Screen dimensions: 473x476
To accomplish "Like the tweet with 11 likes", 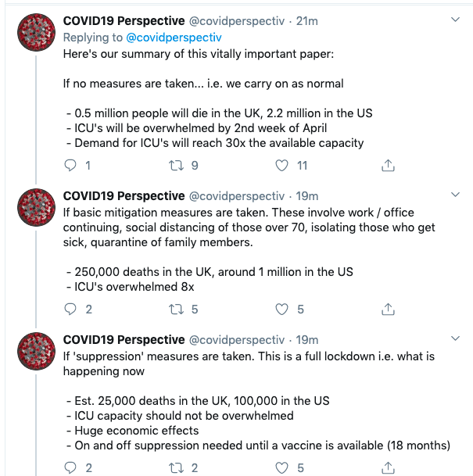I will (281, 166).
